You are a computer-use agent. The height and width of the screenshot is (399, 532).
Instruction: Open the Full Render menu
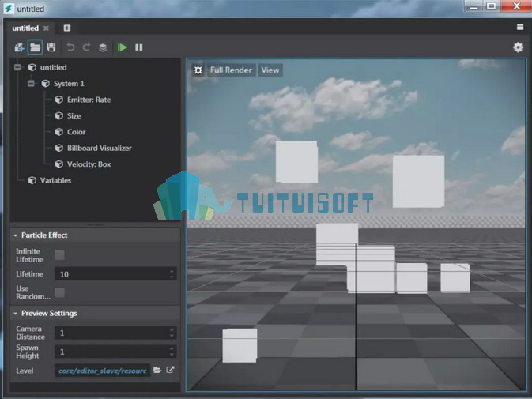coord(231,70)
